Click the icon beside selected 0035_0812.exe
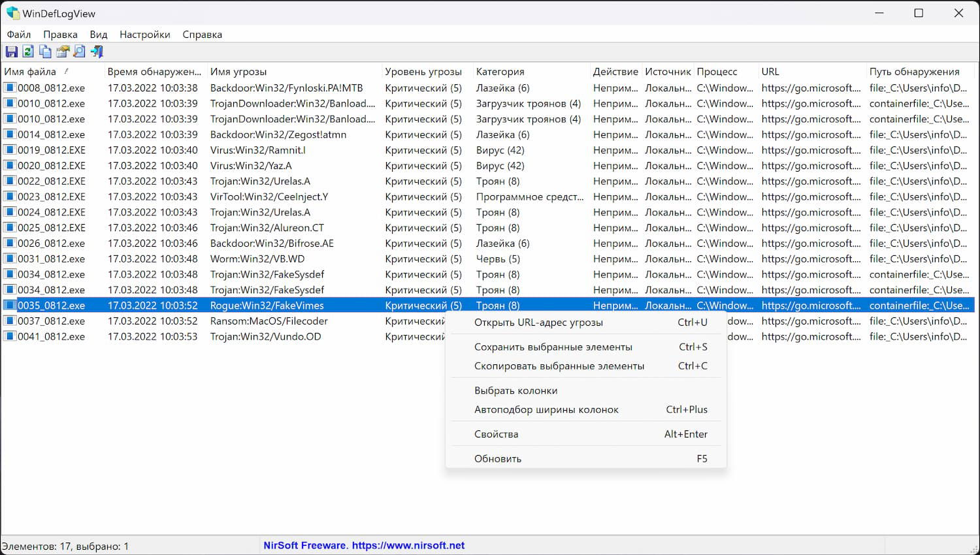This screenshot has height=555, width=980. pyautogui.click(x=10, y=306)
